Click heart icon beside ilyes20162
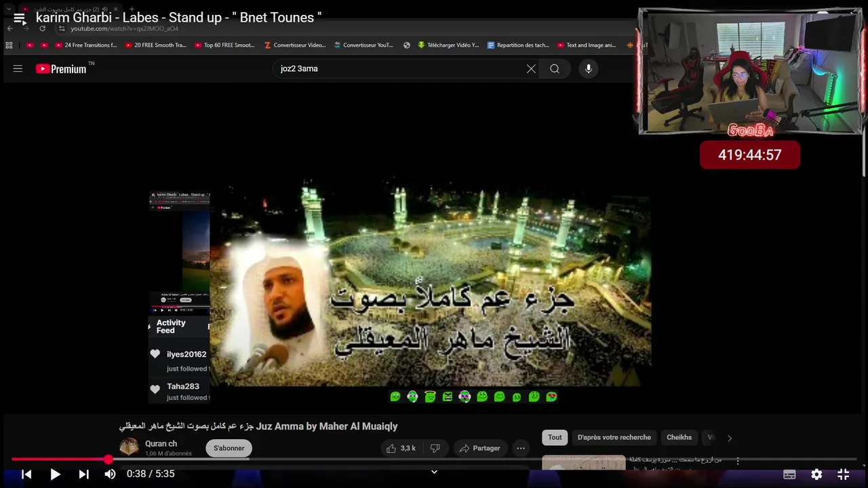The height and width of the screenshot is (488, 868). coord(155,354)
